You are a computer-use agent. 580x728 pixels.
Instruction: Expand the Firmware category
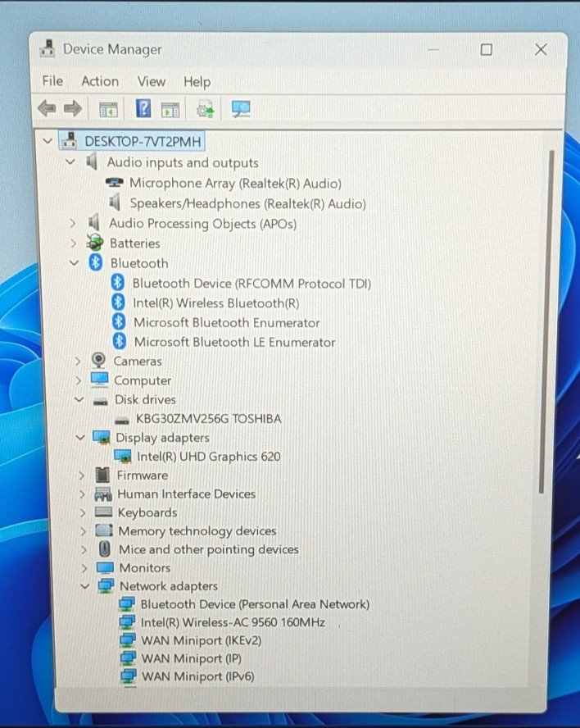pyautogui.click(x=82, y=475)
